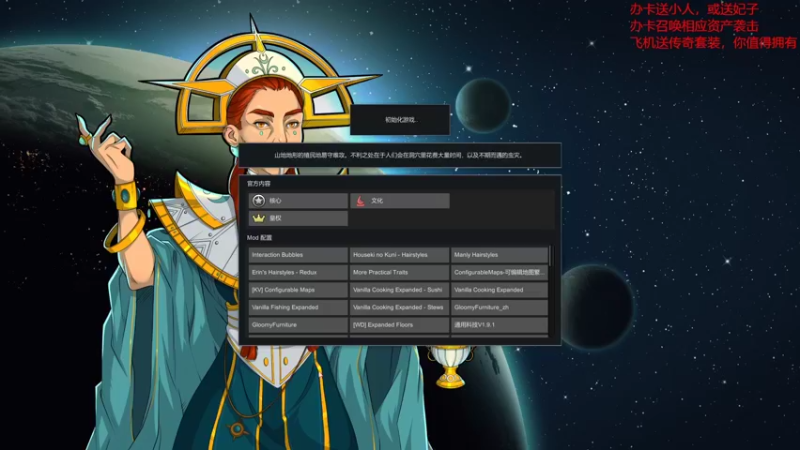Click the More Practical Traits mod
The image size is (800, 450).
399,272
